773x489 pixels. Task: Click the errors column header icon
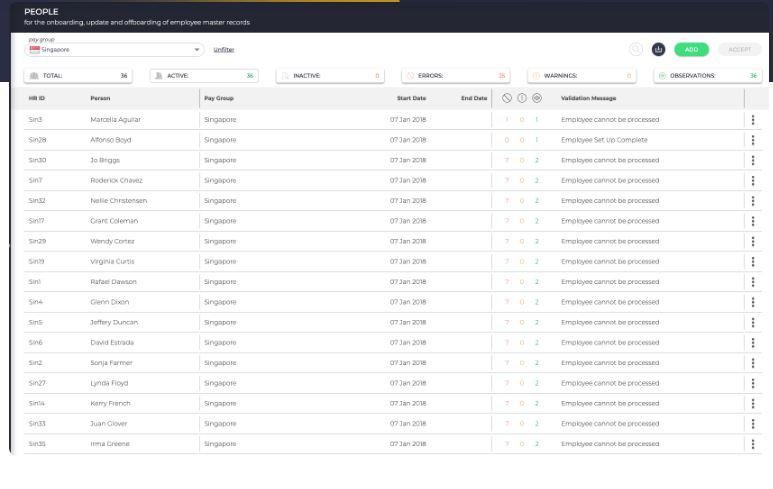coord(507,98)
